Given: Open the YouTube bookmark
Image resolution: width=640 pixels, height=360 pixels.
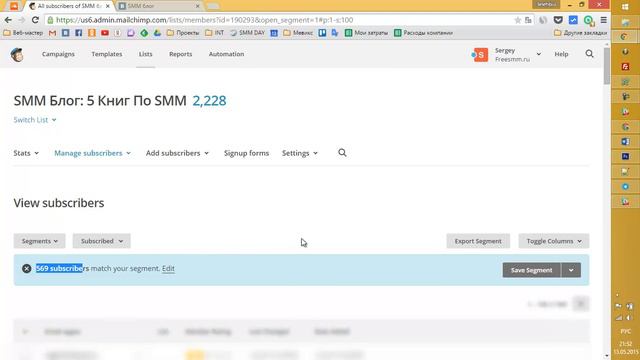Looking at the screenshot, I should point(105,33).
